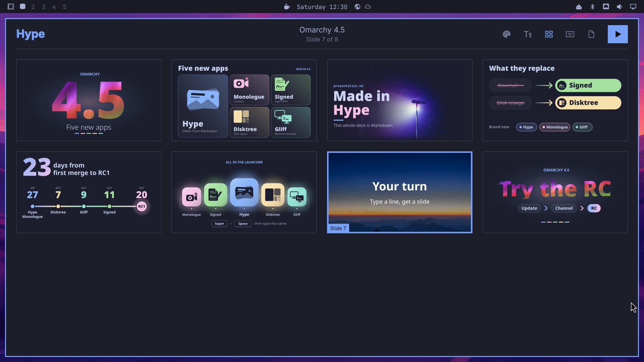Open the speaker notes icon
This screenshot has height=362, width=644.
[570, 34]
